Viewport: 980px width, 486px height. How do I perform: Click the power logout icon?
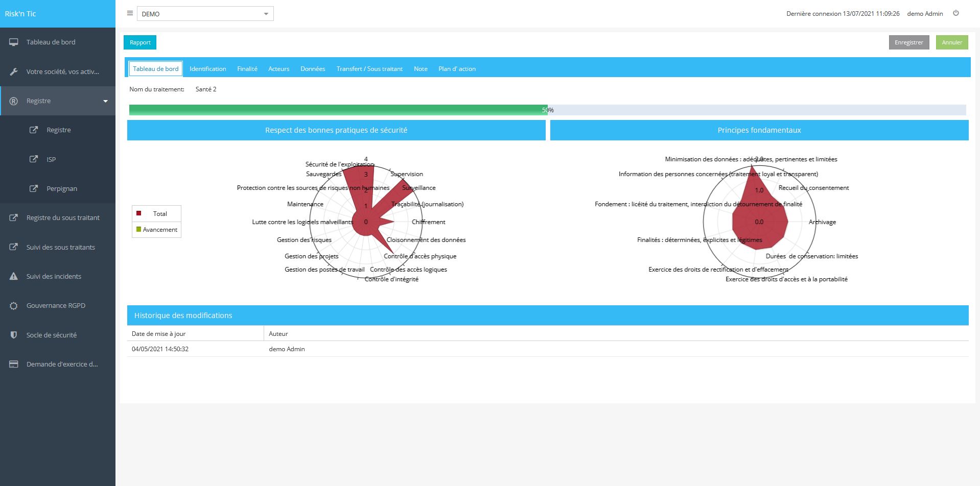pyautogui.click(x=955, y=13)
